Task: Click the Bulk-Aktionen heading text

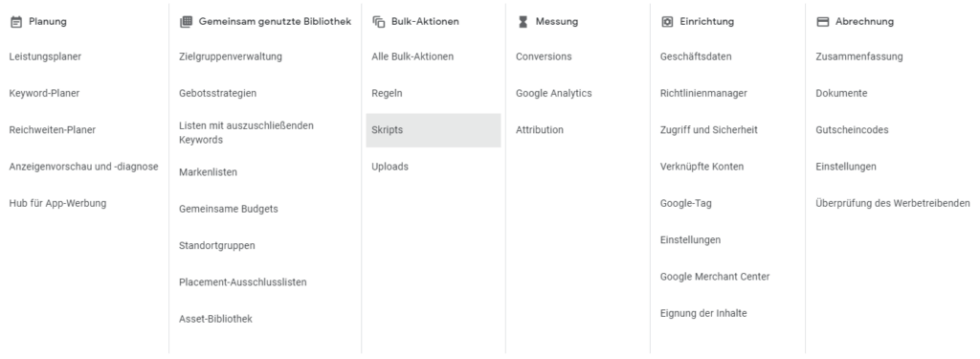Action: pyautogui.click(x=425, y=22)
